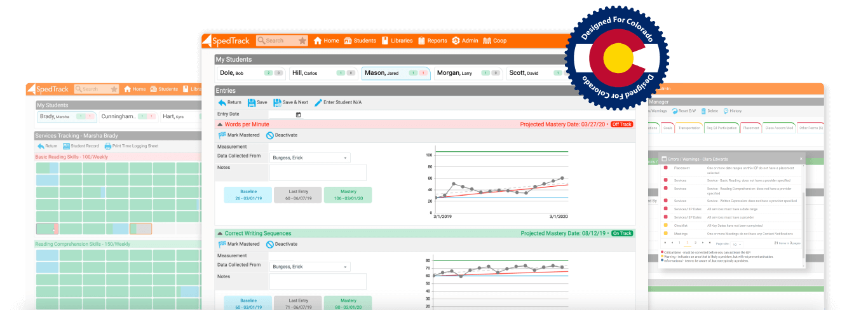Deactivate the Correct Writing Sequences goal
The height and width of the screenshot is (310, 868).
coord(281,244)
